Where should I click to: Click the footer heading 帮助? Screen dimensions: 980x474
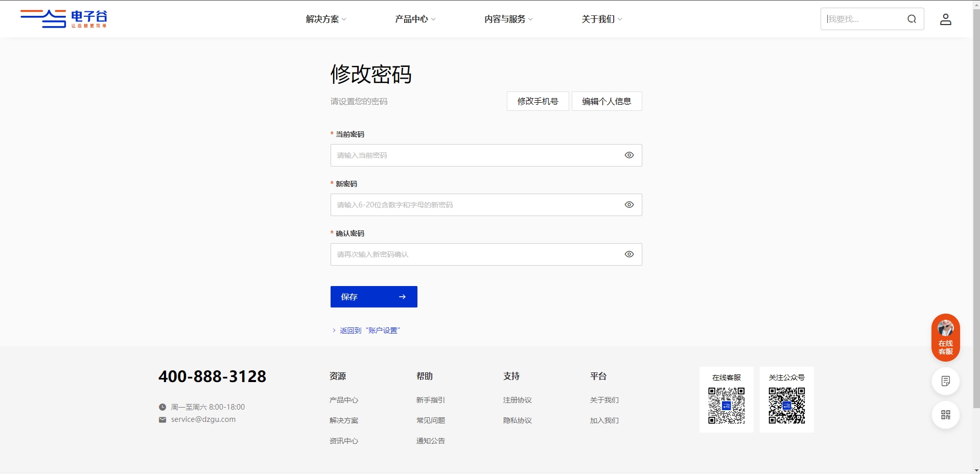pyautogui.click(x=425, y=376)
